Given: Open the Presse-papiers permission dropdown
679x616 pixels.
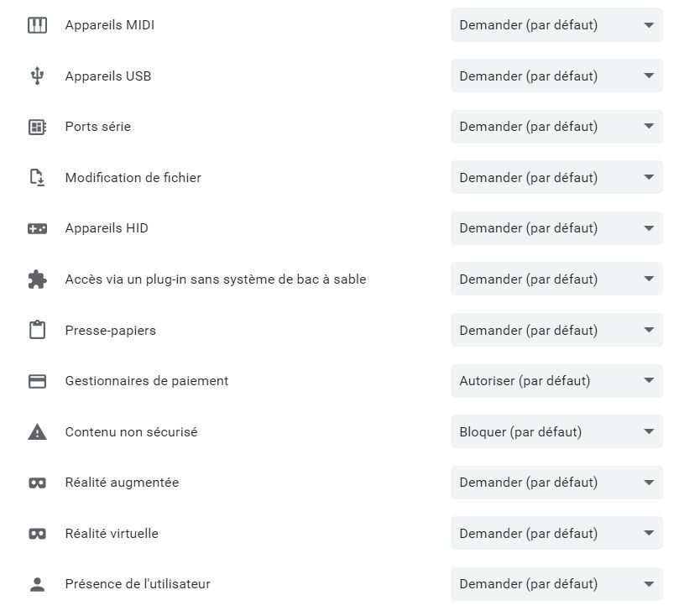Looking at the screenshot, I should coord(556,330).
